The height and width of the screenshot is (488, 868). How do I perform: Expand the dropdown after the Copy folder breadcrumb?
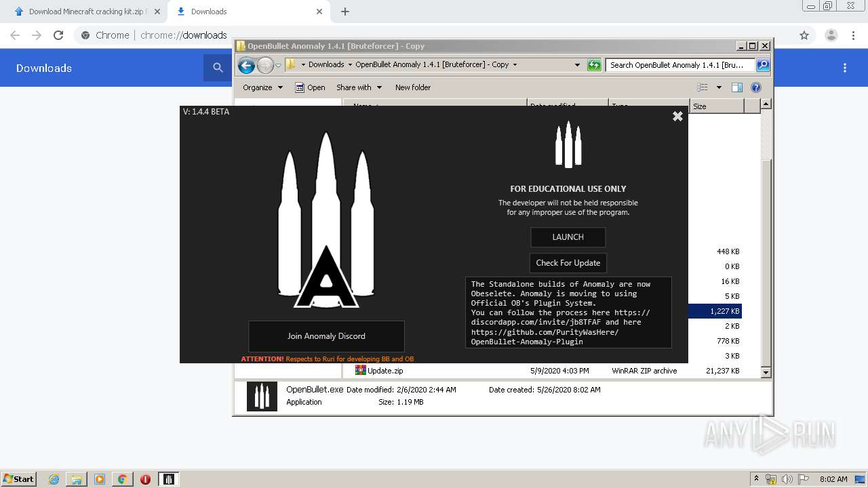515,65
